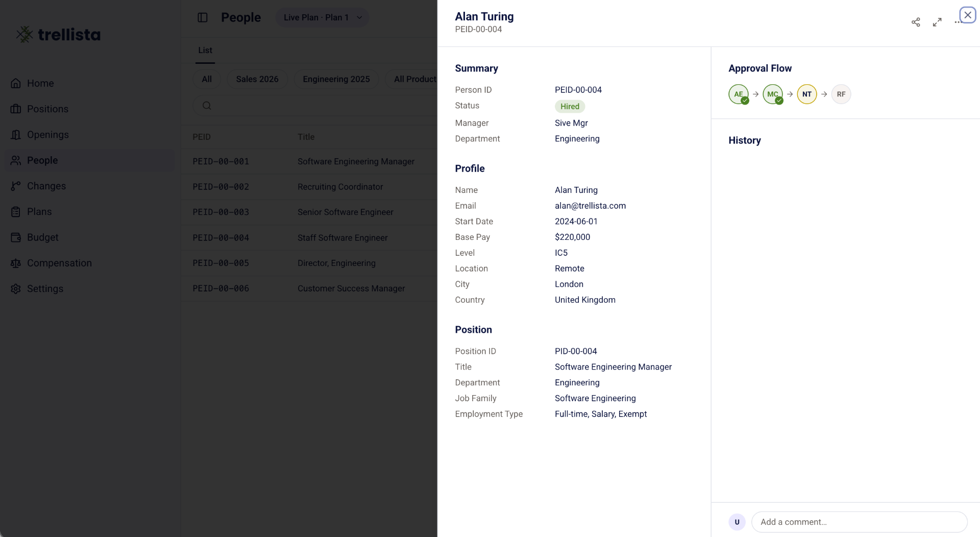Click the Hired status badge
This screenshot has width=980, height=537.
[x=570, y=106]
